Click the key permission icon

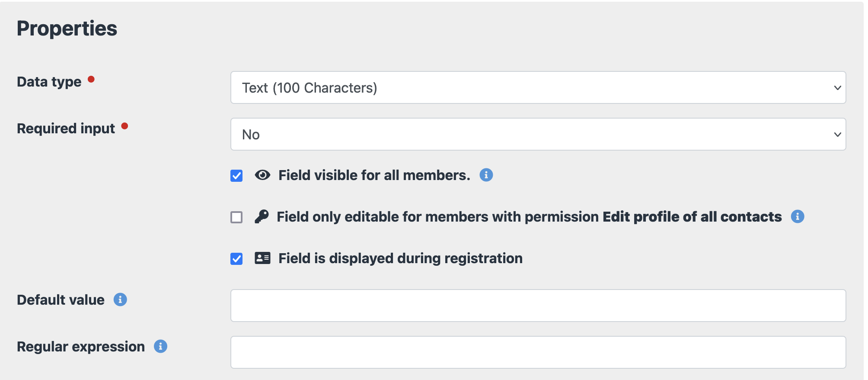click(x=262, y=216)
